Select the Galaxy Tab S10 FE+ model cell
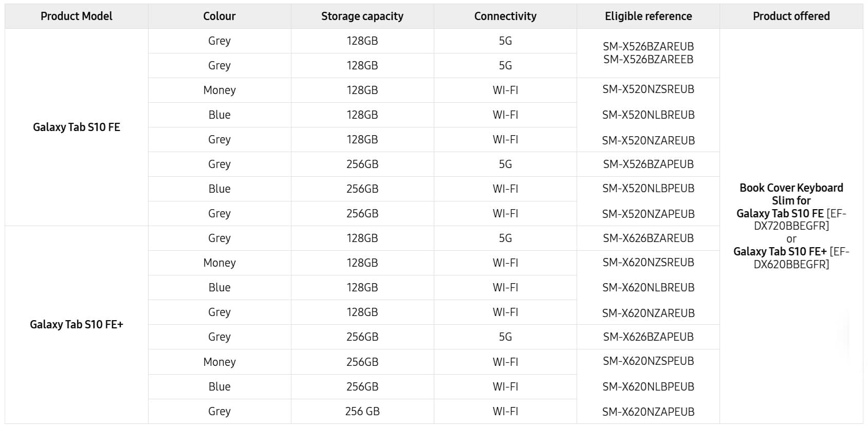The image size is (868, 426). coord(77,324)
